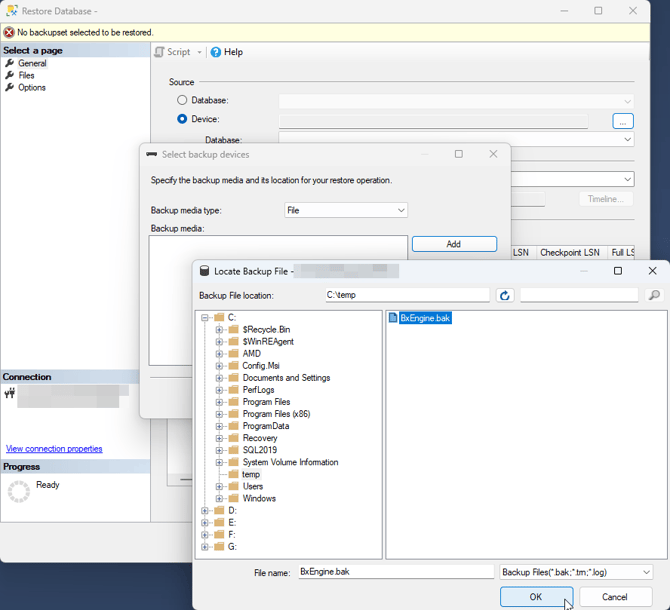Click the Backup File location field
Image resolution: width=670 pixels, height=610 pixels.
[407, 295]
